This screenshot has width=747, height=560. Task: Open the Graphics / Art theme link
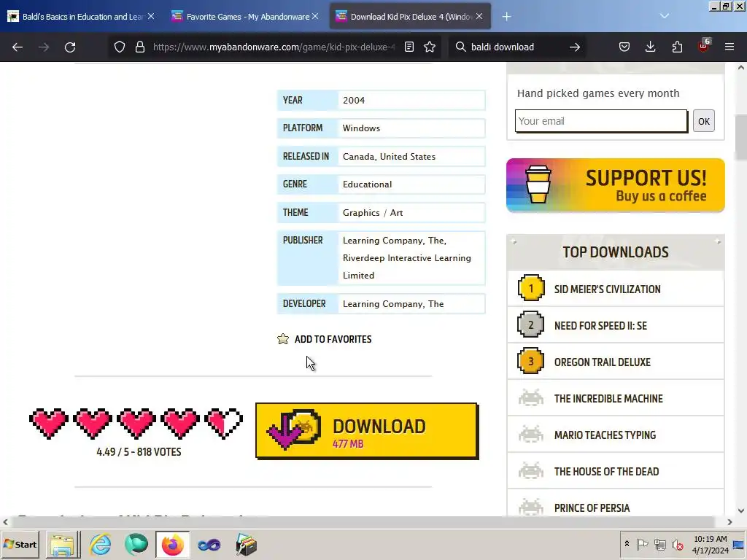click(373, 212)
